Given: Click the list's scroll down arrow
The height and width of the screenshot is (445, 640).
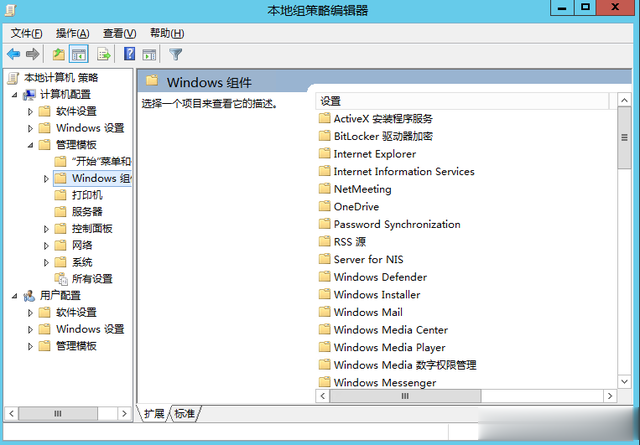Looking at the screenshot, I should tap(624, 382).
